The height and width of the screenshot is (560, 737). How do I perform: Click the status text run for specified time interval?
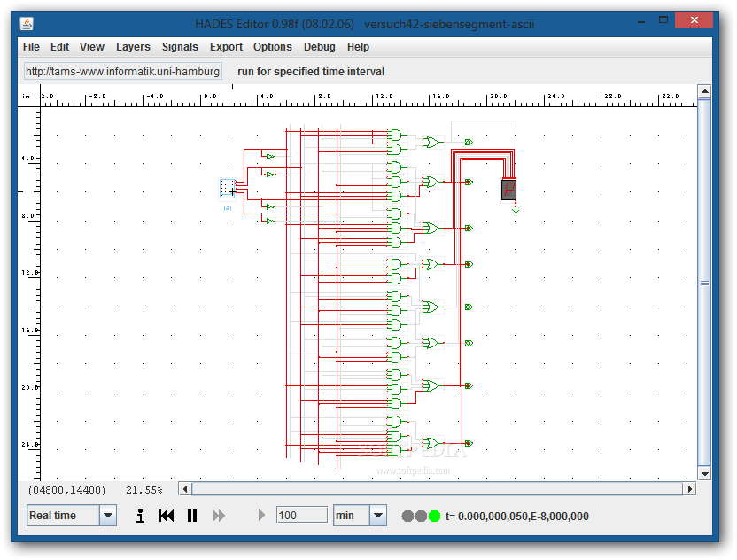pyautogui.click(x=311, y=72)
